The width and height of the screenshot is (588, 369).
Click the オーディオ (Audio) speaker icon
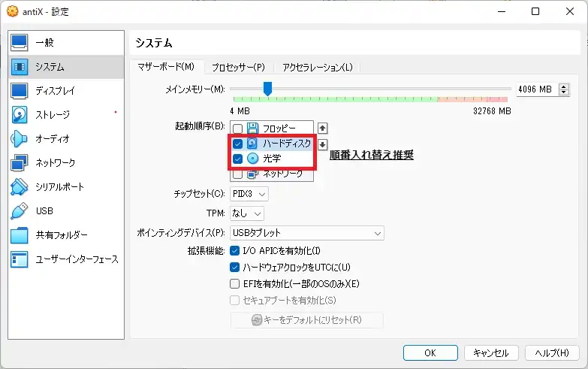(x=20, y=139)
